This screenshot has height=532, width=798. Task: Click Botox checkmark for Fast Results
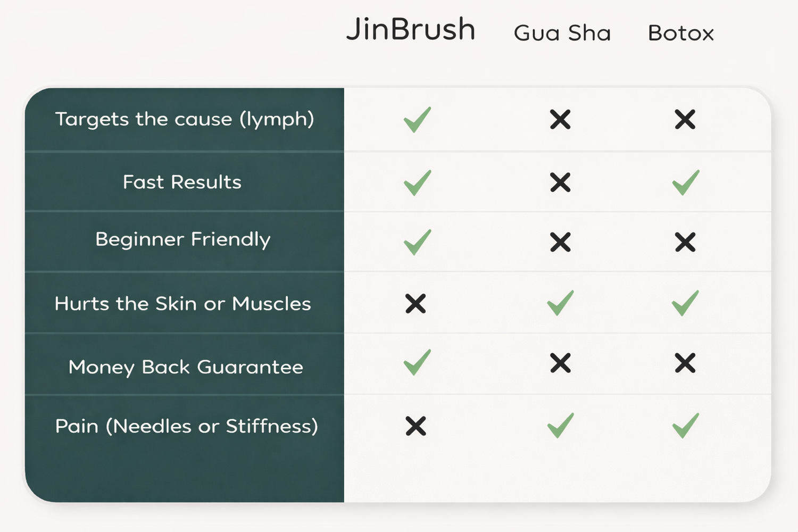click(685, 182)
